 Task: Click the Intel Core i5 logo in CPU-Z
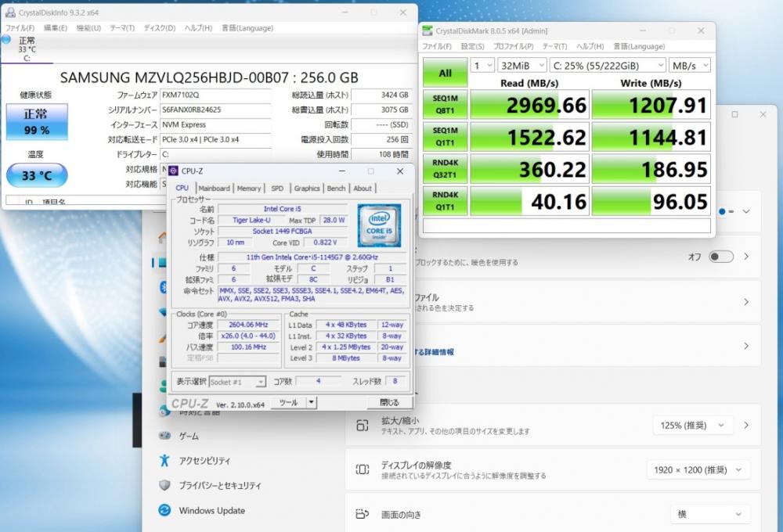pyautogui.click(x=379, y=225)
